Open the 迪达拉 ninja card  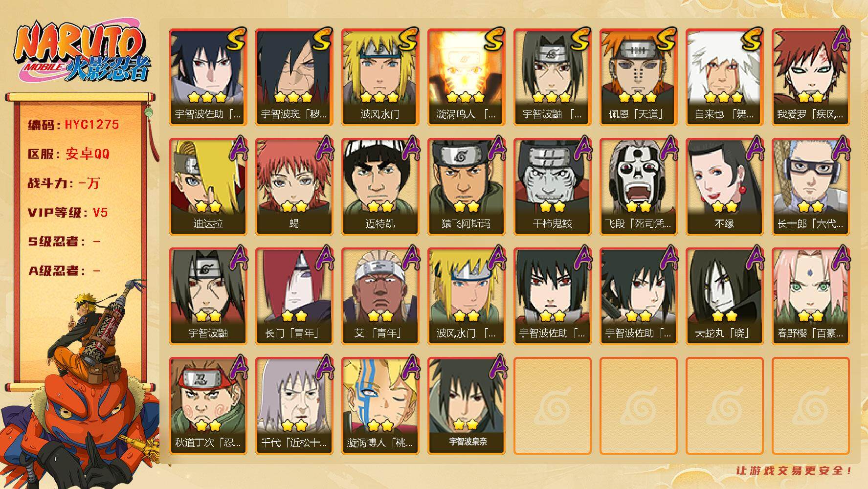(208, 186)
